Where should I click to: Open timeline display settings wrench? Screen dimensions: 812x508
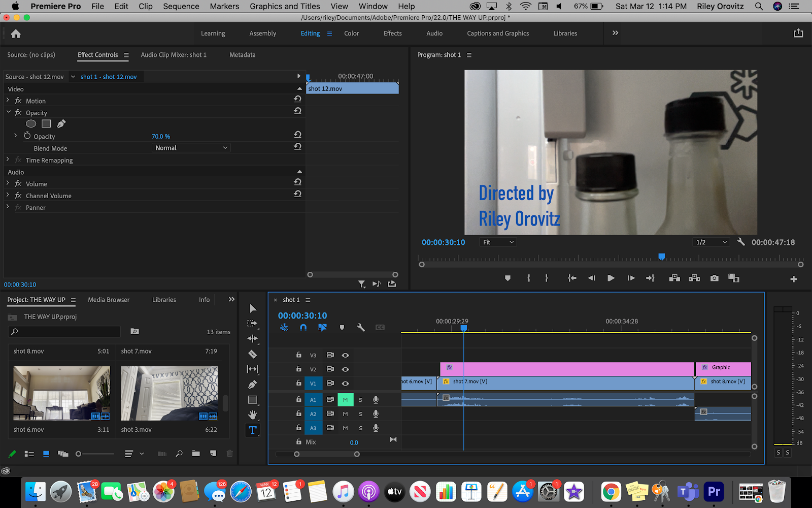tap(361, 328)
